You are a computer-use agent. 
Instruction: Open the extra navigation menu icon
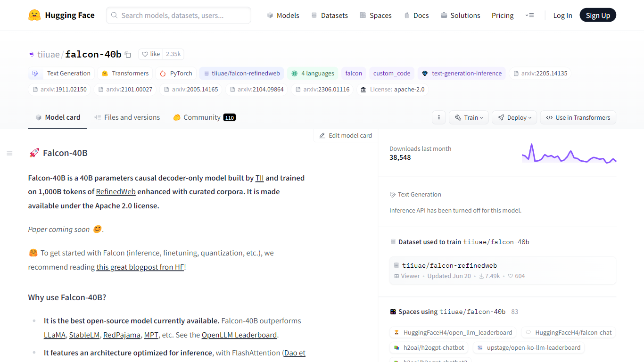529,16
